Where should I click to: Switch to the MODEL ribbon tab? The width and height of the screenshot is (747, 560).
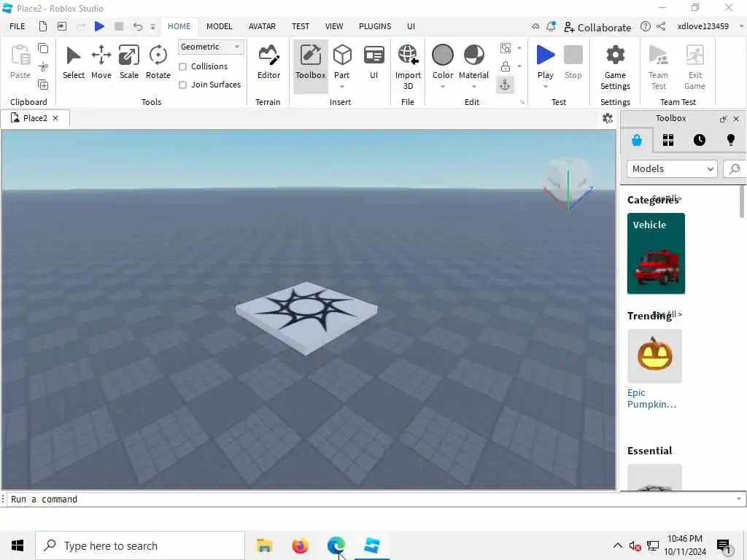tap(219, 26)
